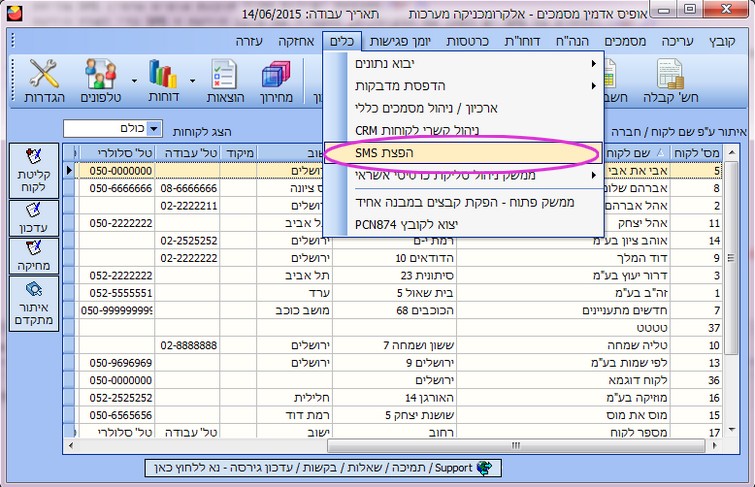
Task: Click the horizontal scrollbar left arrow
Action: pyautogui.click(x=71, y=446)
